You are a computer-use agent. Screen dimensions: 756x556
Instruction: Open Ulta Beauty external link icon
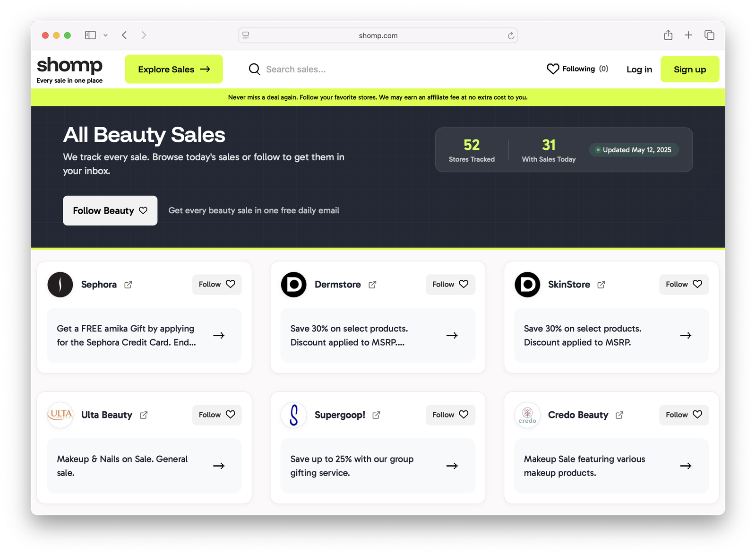pyautogui.click(x=144, y=415)
